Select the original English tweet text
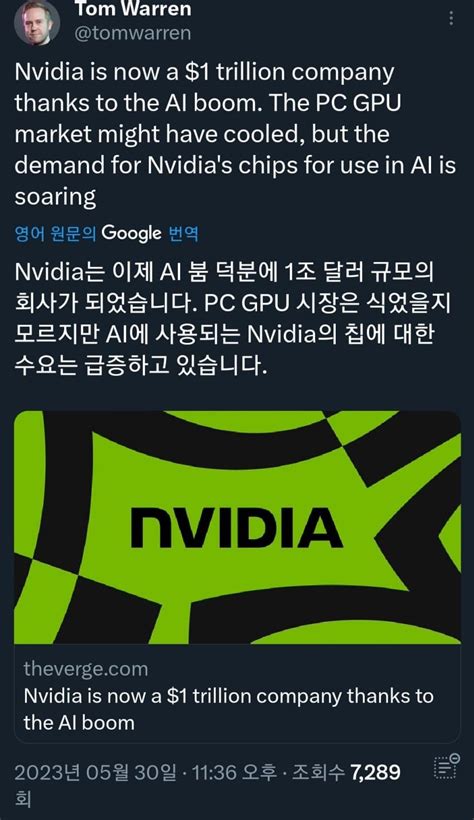Viewport: 474px width, 820px height. click(x=235, y=135)
